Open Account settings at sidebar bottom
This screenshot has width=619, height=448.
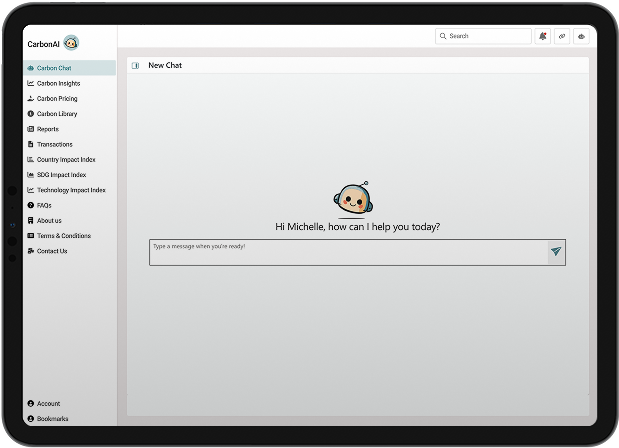[x=48, y=404]
